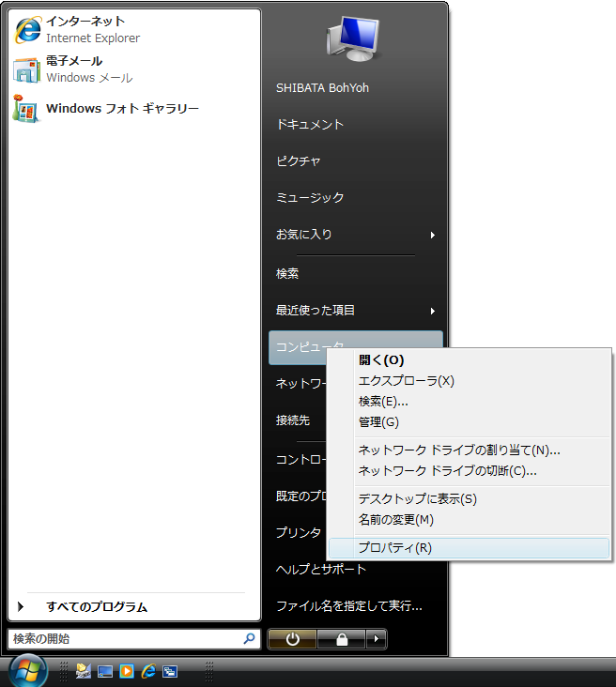Click お気に入り label in Start menu

[x=304, y=235]
